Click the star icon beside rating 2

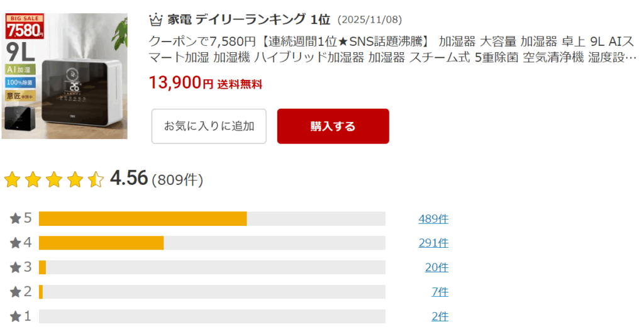[x=16, y=292]
